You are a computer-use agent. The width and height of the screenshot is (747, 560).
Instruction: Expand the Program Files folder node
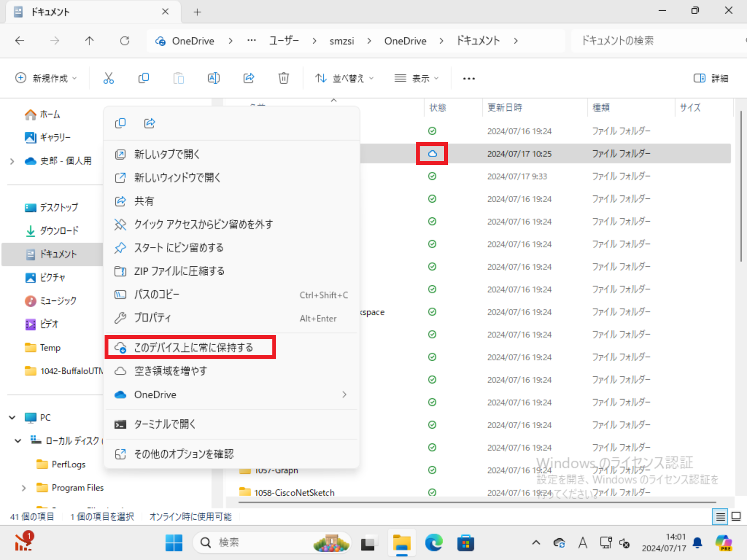pyautogui.click(x=24, y=488)
